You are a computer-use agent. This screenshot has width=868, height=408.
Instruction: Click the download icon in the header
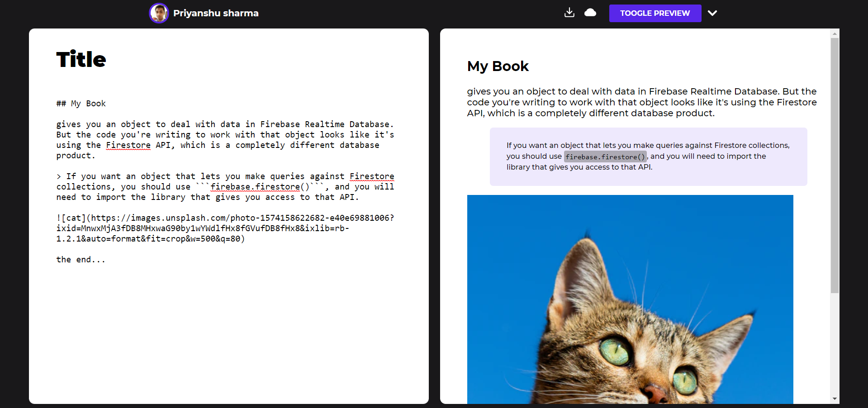coord(569,13)
